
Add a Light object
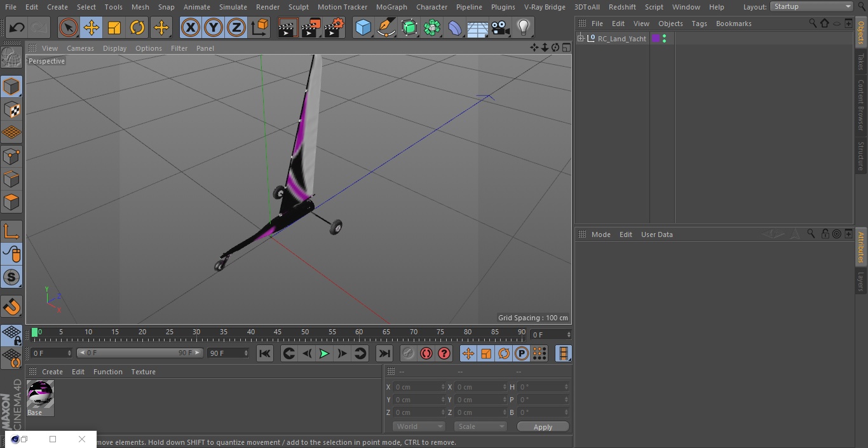(523, 27)
